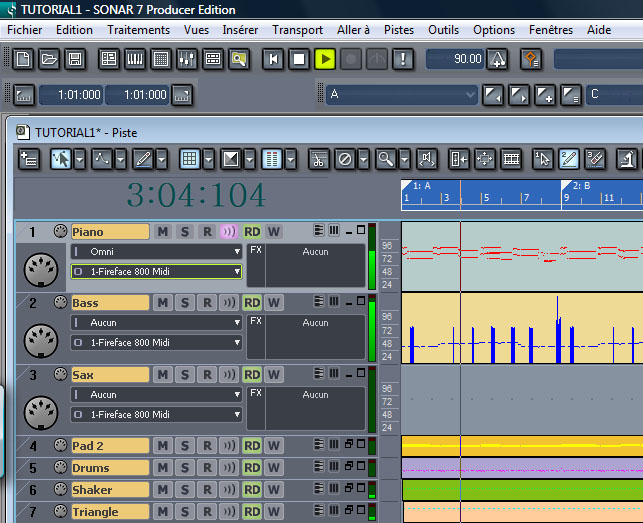Toggle automation read RD on Drums

252,468
